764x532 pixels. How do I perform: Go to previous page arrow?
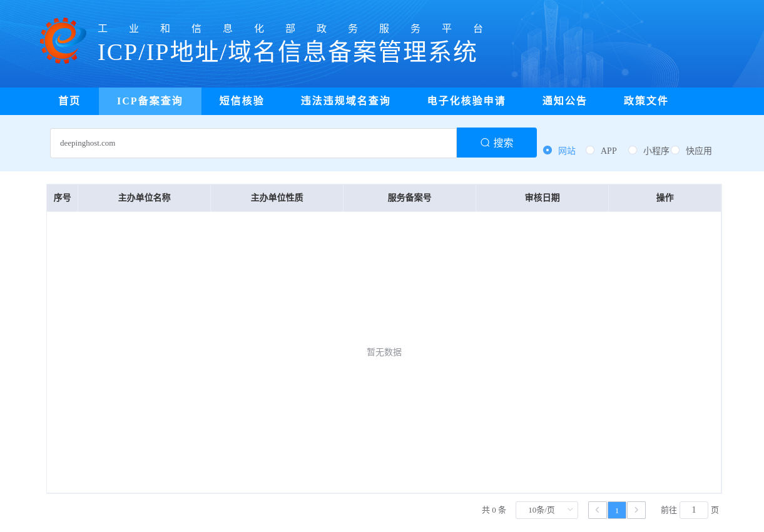598,510
